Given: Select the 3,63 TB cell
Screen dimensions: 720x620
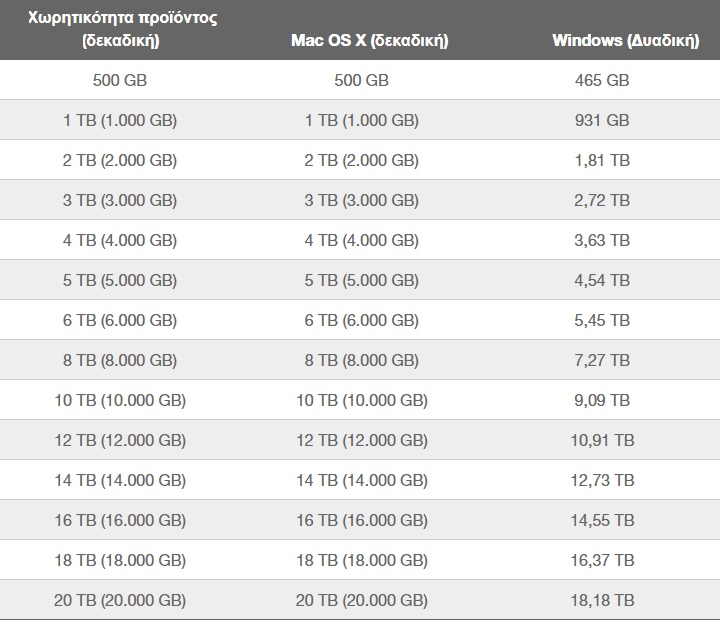Looking at the screenshot, I should (x=602, y=240).
